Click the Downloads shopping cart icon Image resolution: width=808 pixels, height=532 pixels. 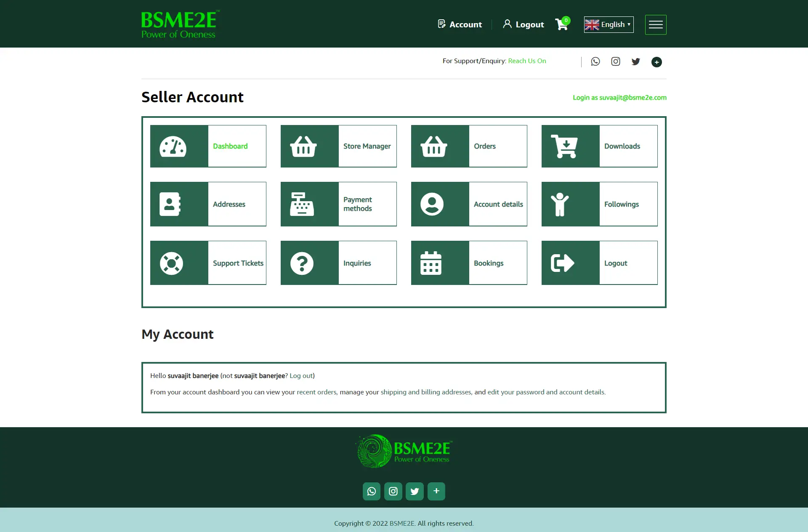pos(564,146)
